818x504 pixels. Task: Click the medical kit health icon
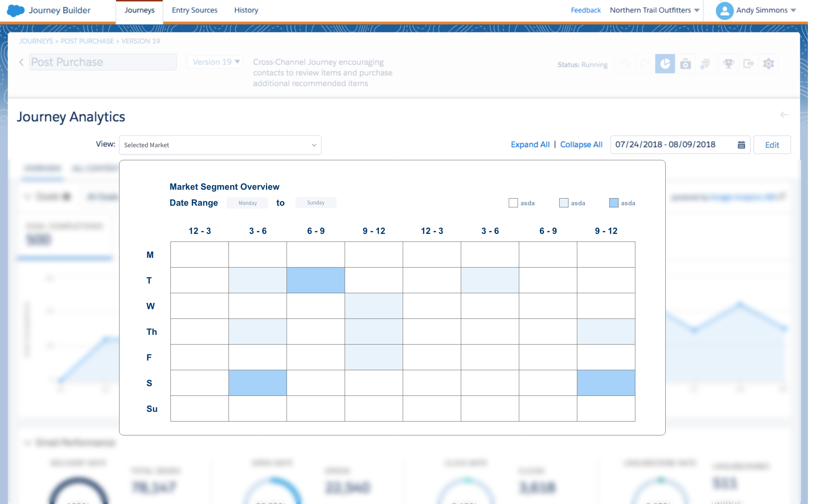[x=685, y=64]
